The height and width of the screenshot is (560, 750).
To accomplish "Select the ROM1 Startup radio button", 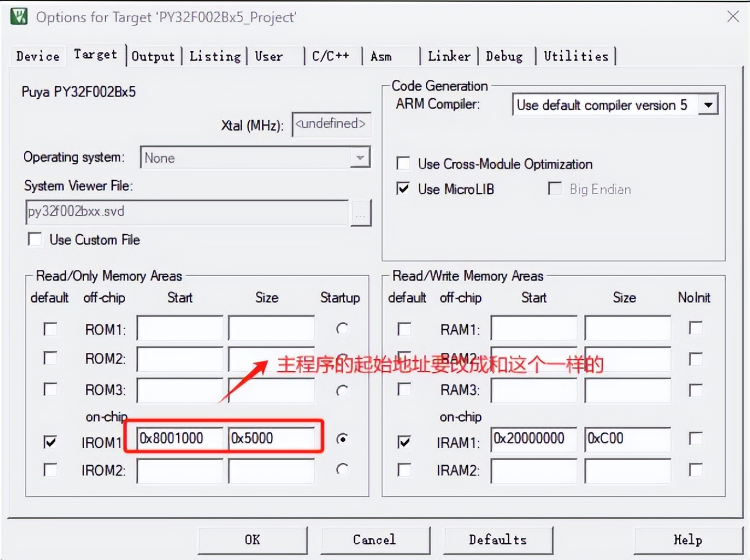I will click(x=342, y=328).
